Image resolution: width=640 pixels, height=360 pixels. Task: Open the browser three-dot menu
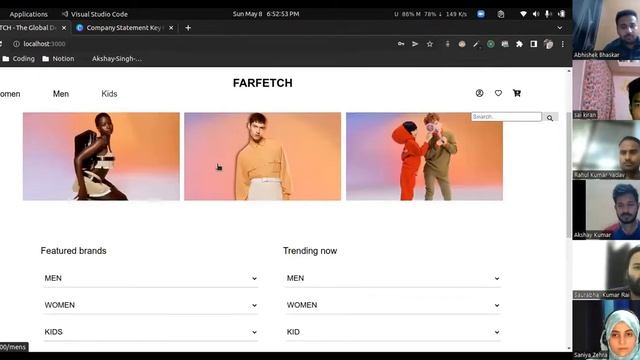click(562, 44)
